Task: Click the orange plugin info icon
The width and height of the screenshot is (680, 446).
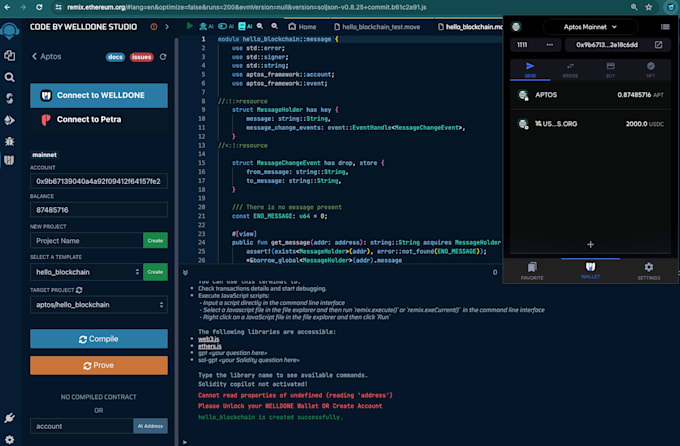Action: click(154, 27)
